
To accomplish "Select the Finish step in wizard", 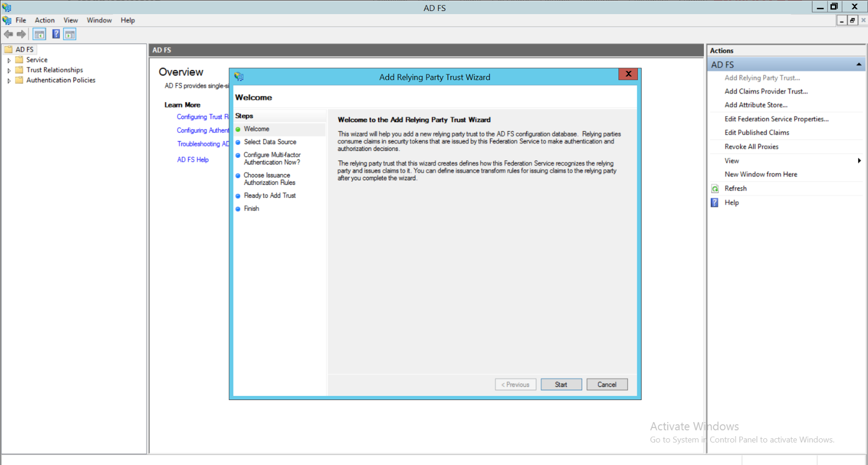I will click(x=251, y=208).
